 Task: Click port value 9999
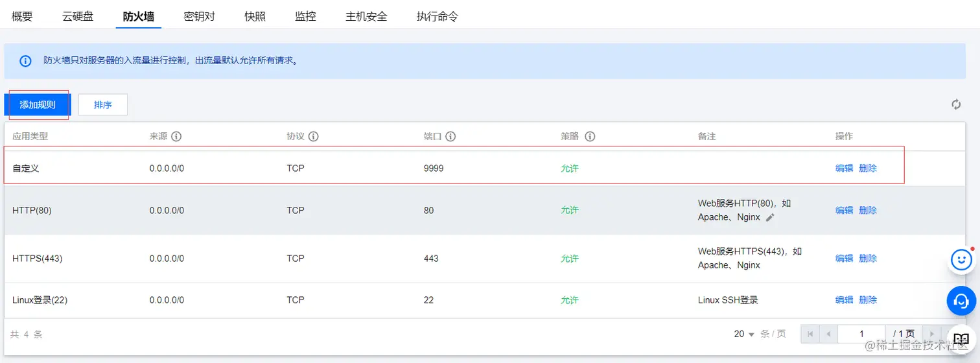click(434, 168)
